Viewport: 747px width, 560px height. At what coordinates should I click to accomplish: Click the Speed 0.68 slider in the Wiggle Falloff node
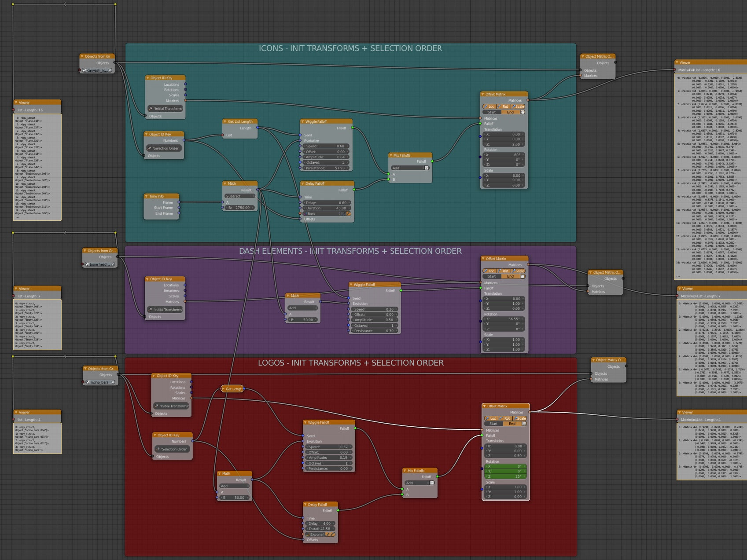[326, 146]
